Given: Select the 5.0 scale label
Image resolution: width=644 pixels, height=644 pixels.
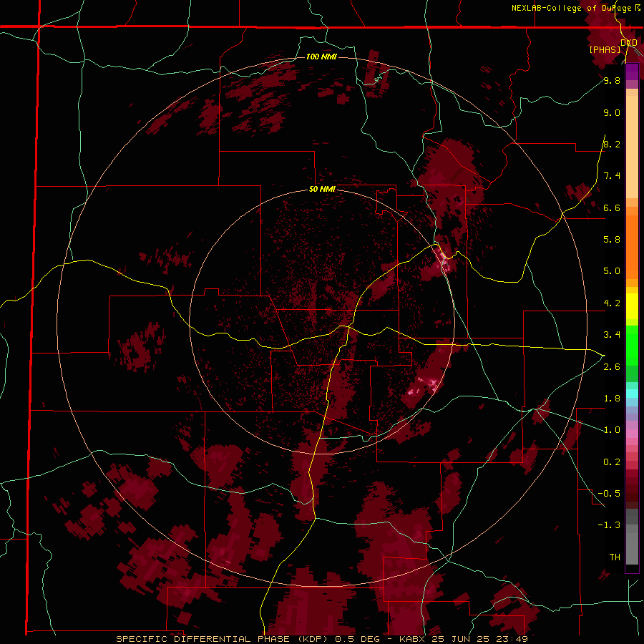Looking at the screenshot, I should click(612, 271).
